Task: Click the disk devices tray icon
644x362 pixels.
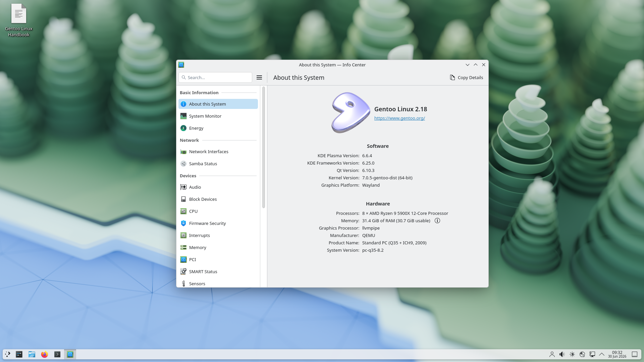Action: click(x=582, y=354)
